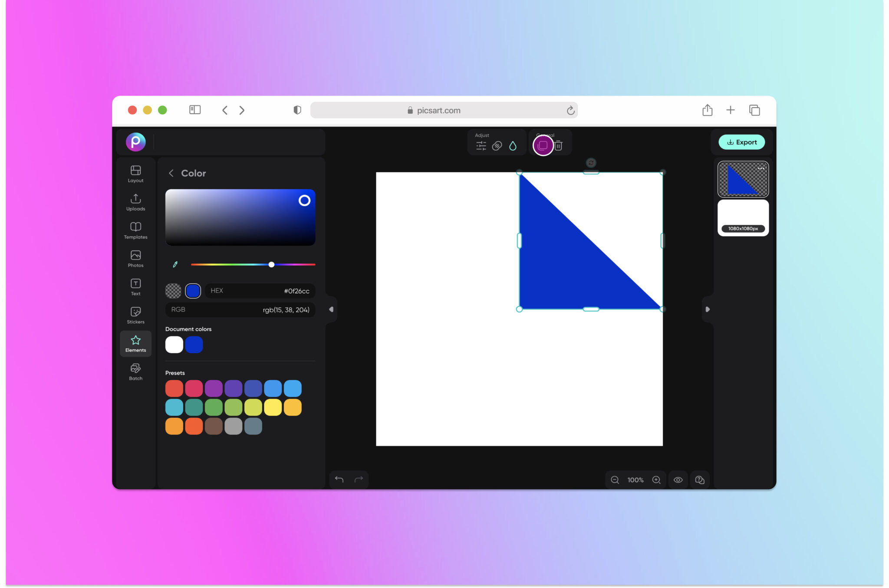
Task: Delete the selection with the trash icon
Action: (559, 145)
